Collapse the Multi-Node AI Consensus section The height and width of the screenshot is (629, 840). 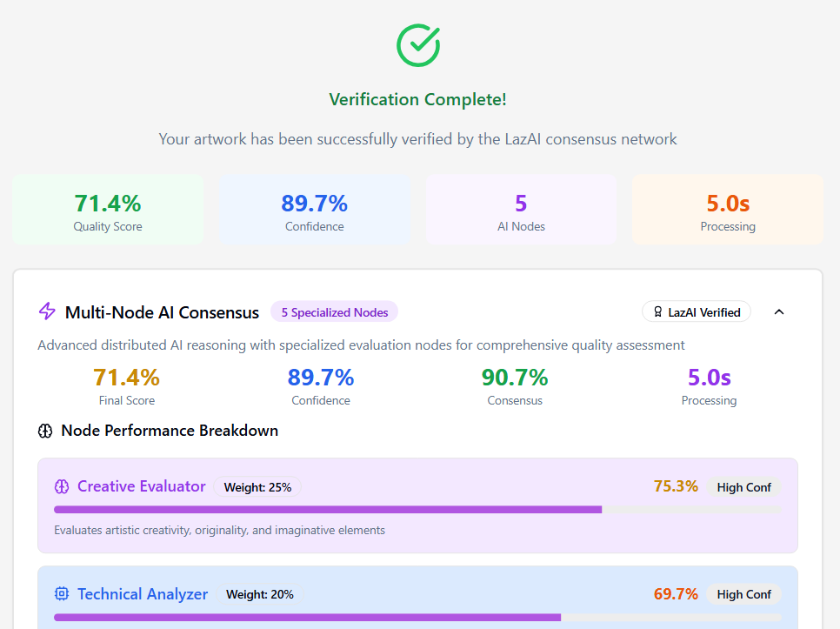(779, 311)
